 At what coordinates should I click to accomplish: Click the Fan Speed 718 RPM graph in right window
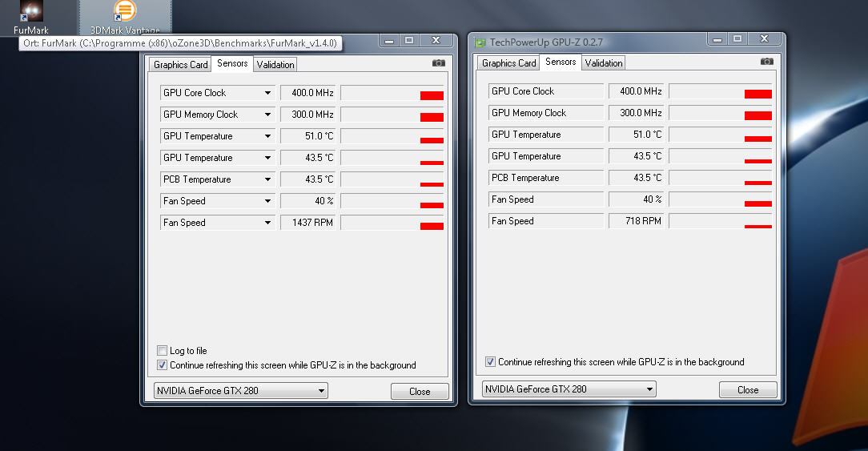click(x=721, y=220)
